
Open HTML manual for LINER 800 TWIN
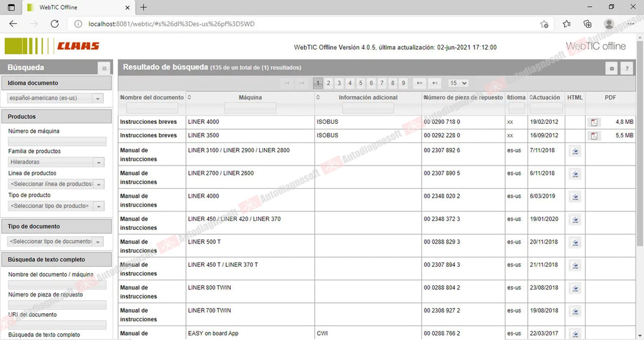click(x=575, y=289)
